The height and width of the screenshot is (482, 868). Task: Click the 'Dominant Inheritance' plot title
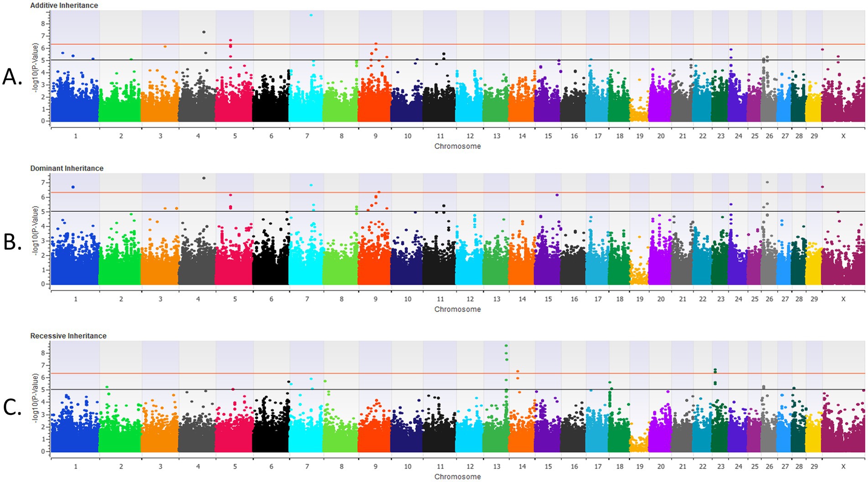click(x=67, y=168)
